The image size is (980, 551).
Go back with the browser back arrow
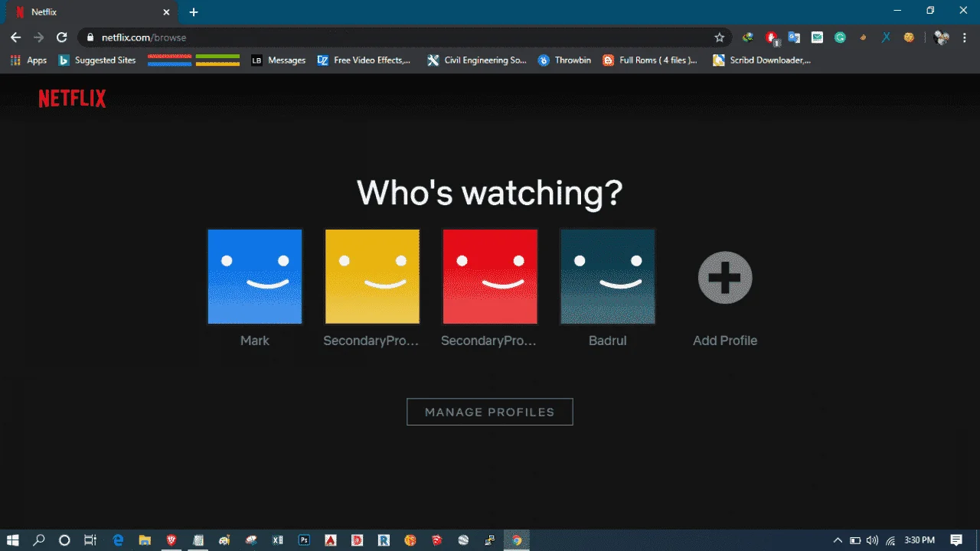(x=16, y=37)
